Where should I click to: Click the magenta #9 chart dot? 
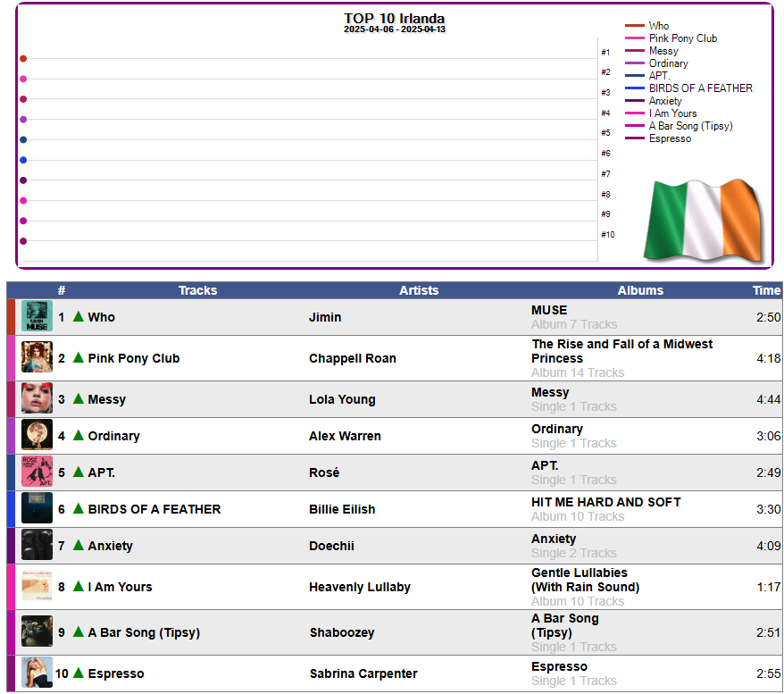tap(23, 221)
